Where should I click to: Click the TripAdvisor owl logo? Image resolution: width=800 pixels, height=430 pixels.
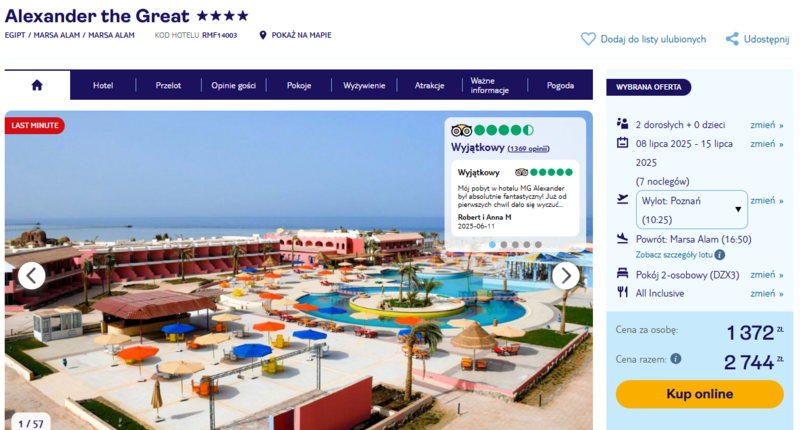[x=461, y=131]
